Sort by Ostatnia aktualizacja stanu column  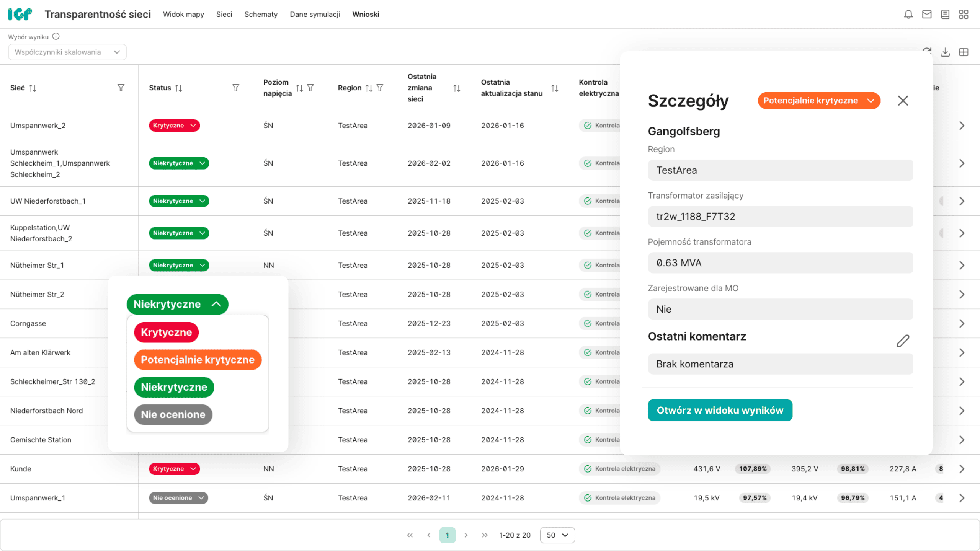tap(554, 88)
